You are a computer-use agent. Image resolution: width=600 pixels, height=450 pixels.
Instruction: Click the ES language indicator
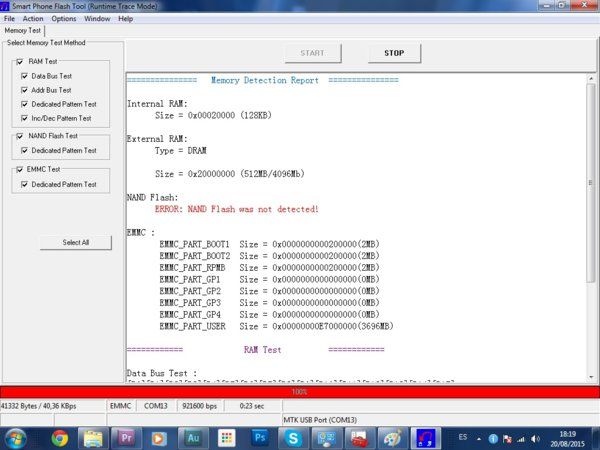tap(463, 437)
